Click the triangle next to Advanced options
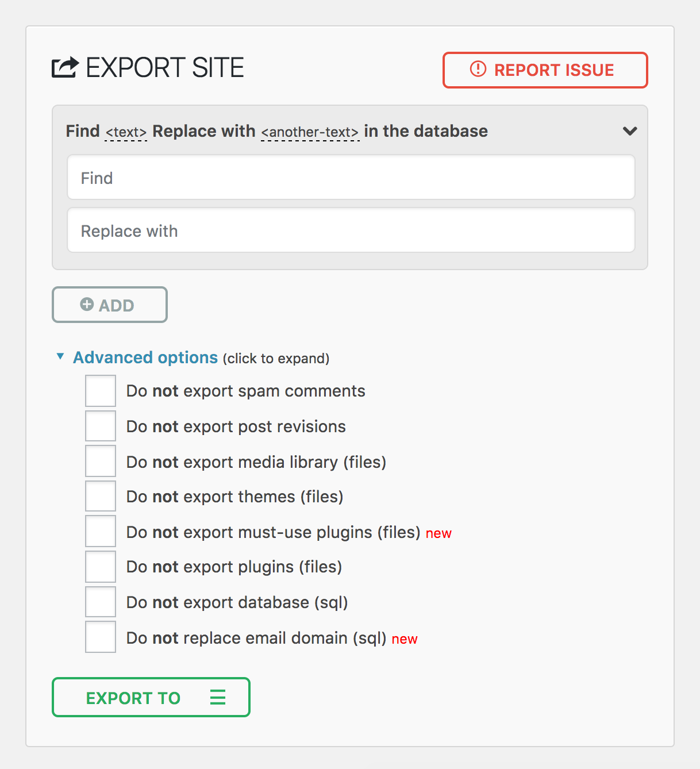The image size is (700, 769). 60,356
